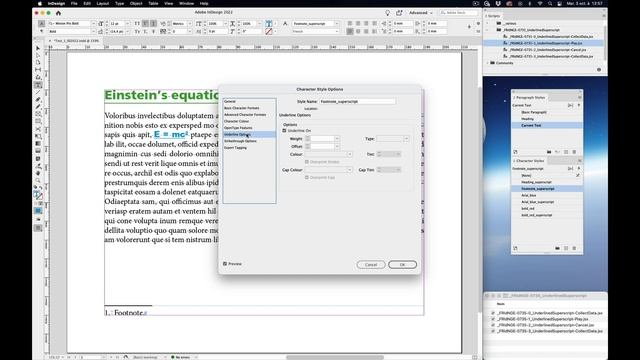
Task: Open the Type menu
Action: [119, 3]
